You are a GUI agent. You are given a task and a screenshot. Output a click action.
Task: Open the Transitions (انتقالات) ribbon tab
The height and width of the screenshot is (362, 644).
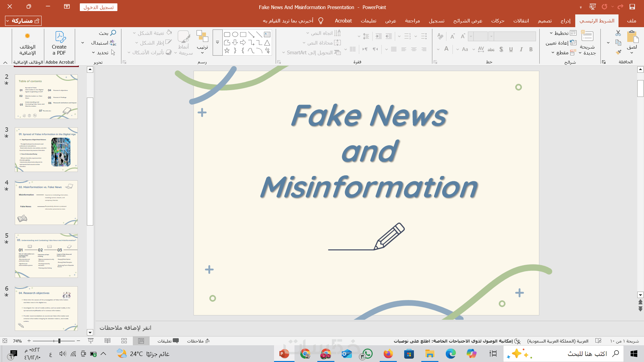pos(521,21)
